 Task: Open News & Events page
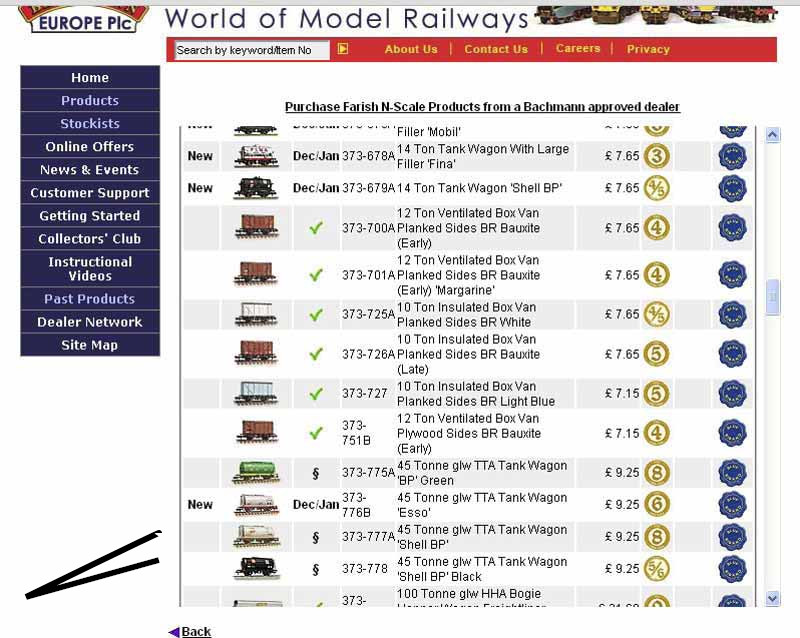(90, 169)
